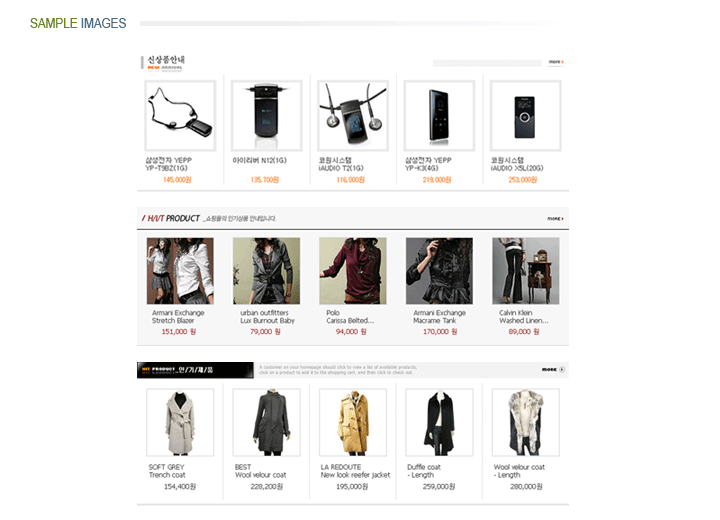Click the BEST Wool velour coat title

pos(260,471)
